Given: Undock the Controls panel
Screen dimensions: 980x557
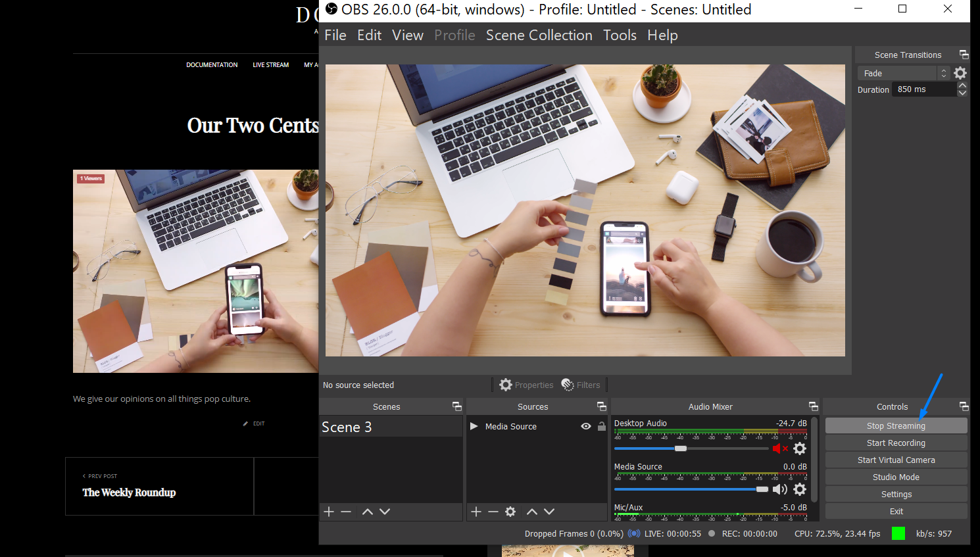Looking at the screenshot, I should 964,406.
